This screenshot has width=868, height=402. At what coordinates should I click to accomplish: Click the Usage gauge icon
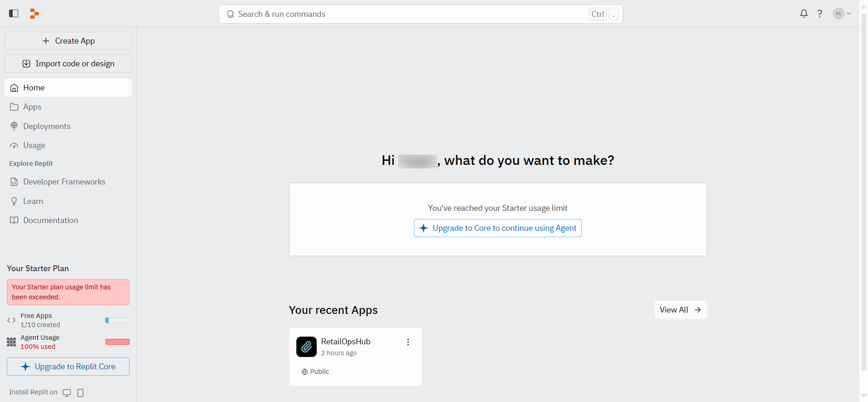point(14,146)
